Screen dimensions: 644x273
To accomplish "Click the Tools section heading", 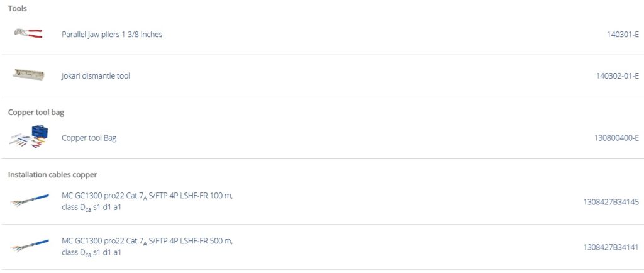I will coord(17,9).
